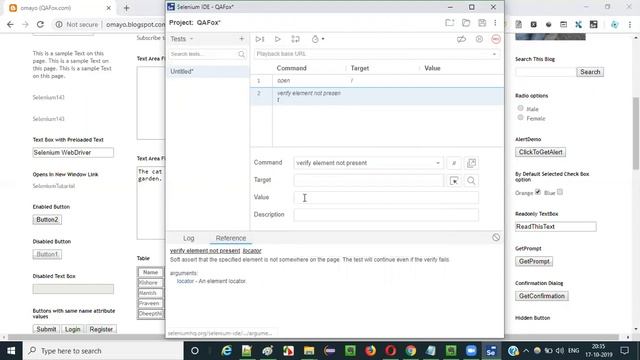Find target in page magnifier icon
The width and height of the screenshot is (640, 360).
click(x=471, y=180)
